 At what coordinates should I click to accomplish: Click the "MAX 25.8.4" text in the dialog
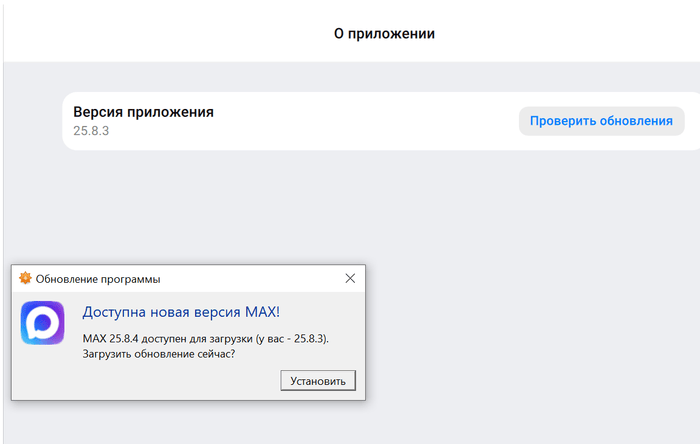115,338
